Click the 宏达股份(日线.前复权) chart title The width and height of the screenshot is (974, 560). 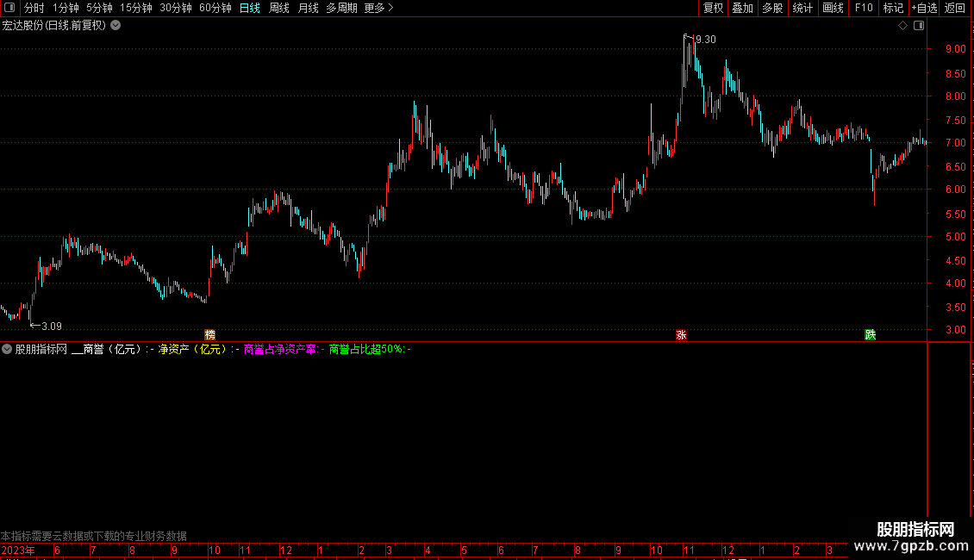coord(54,26)
